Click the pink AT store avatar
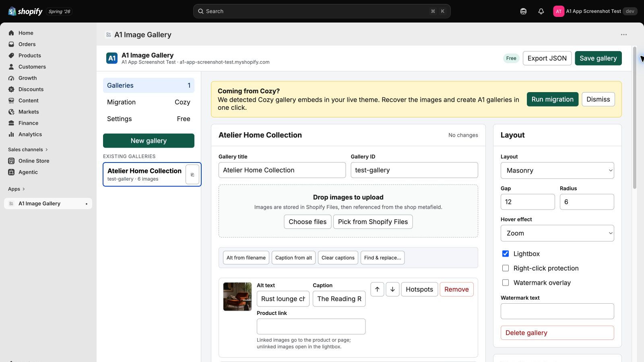Viewport: 644px width, 362px height. point(559,11)
